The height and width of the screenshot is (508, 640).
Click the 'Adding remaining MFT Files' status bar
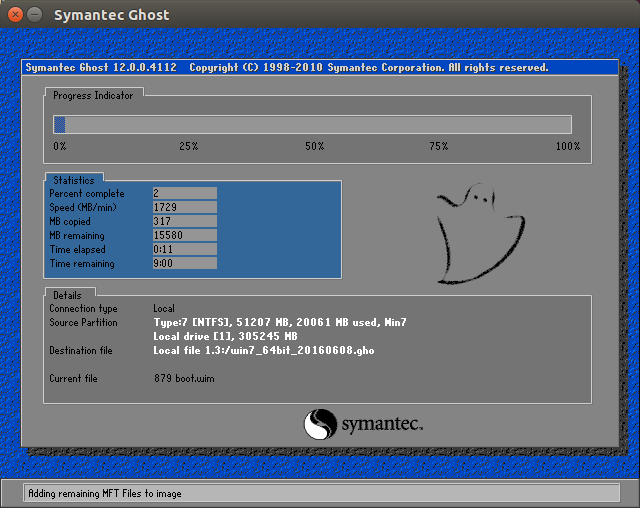click(322, 494)
